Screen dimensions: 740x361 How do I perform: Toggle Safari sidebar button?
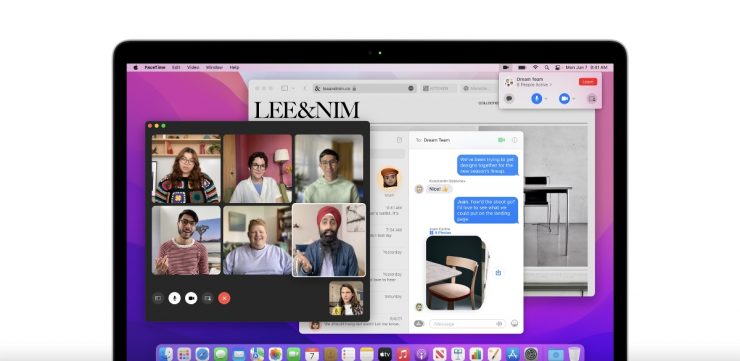tap(285, 88)
